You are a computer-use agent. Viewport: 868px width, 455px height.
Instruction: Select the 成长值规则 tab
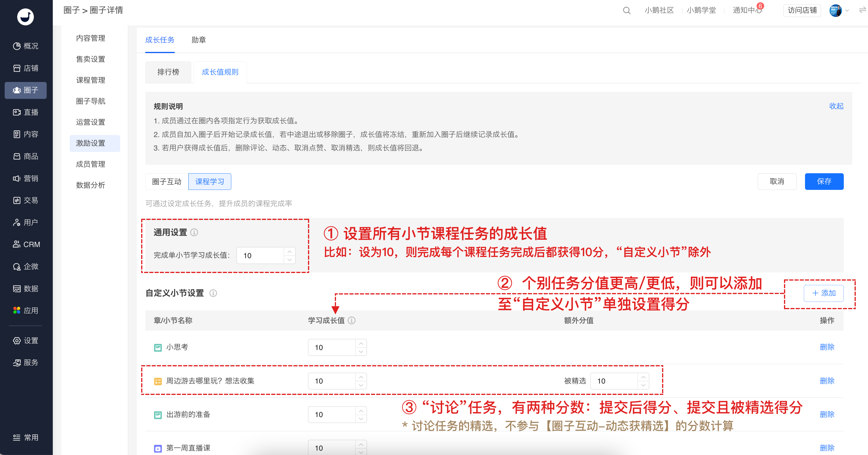click(220, 72)
